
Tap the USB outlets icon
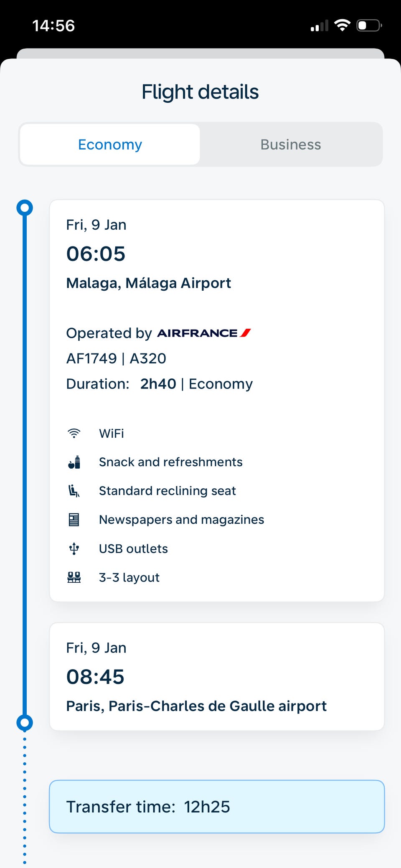74,548
